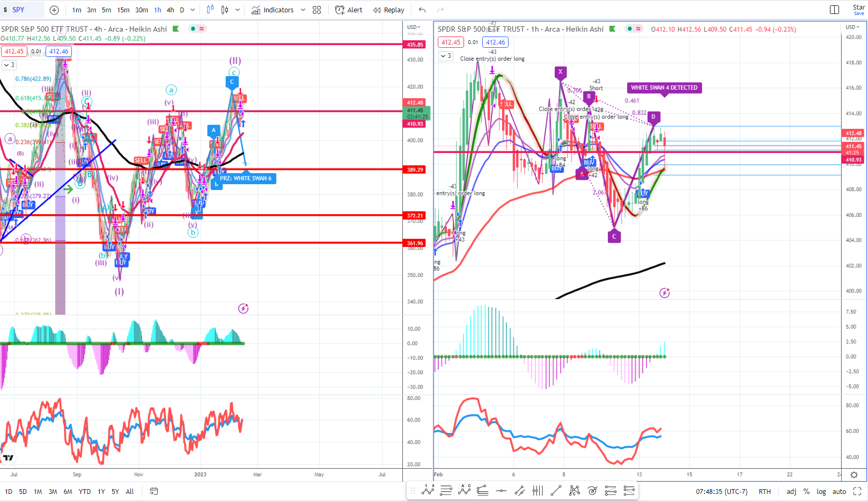Toggle log scale mode
The height and width of the screenshot is (502, 868).
click(x=821, y=491)
